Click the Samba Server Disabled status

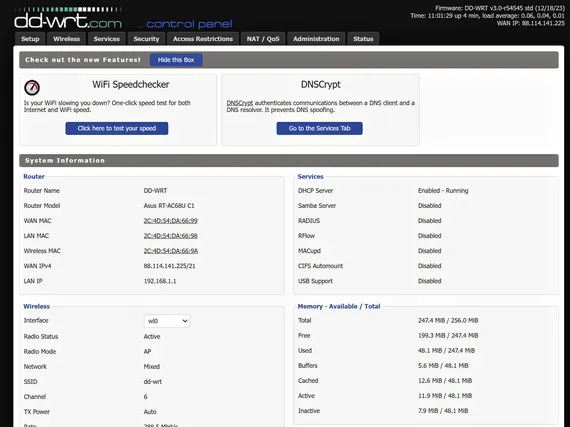point(430,206)
